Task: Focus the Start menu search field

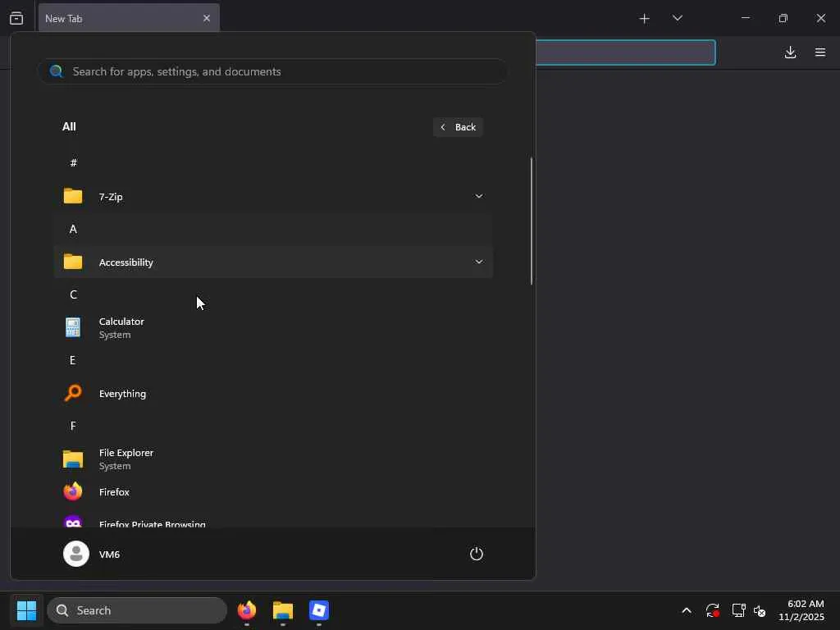Action: (272, 71)
